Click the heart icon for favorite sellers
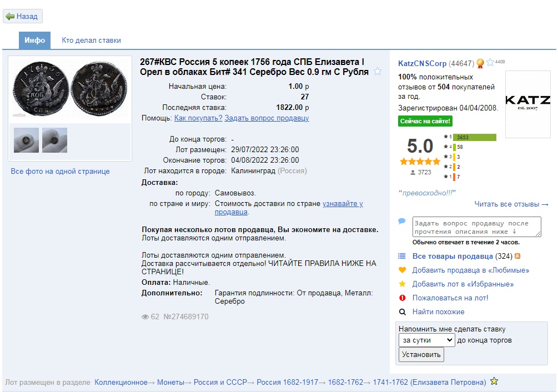Viewport: 558px width, 392px height. (403, 270)
